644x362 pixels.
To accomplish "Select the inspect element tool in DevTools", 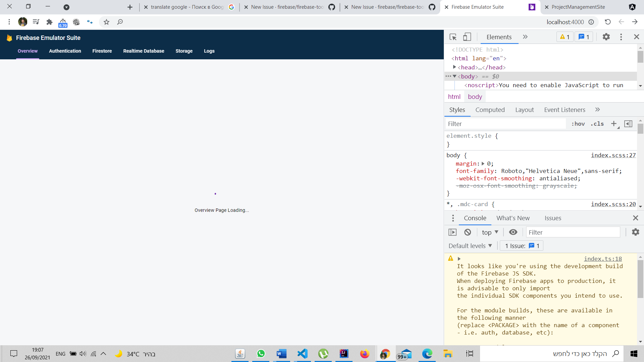I will pyautogui.click(x=453, y=37).
